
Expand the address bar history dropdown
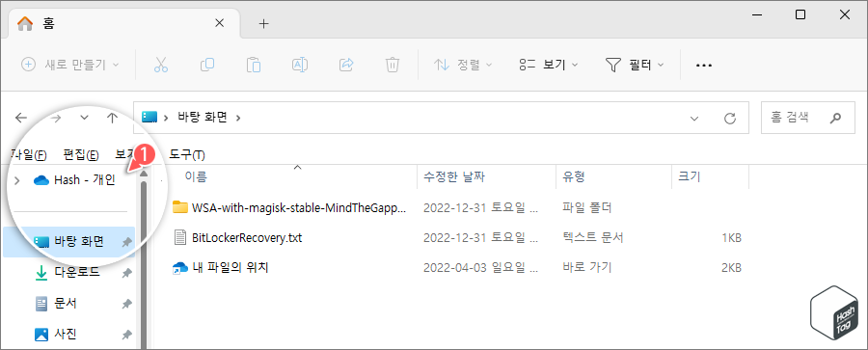(694, 118)
